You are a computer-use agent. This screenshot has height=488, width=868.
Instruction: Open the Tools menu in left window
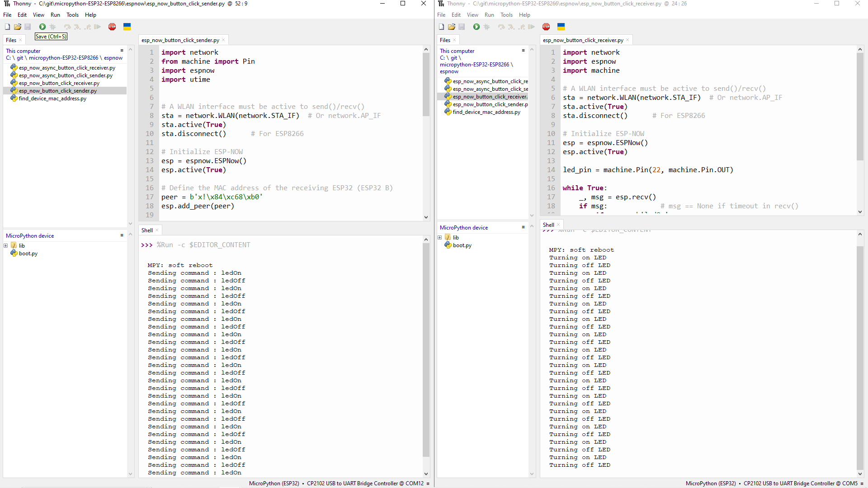72,14
